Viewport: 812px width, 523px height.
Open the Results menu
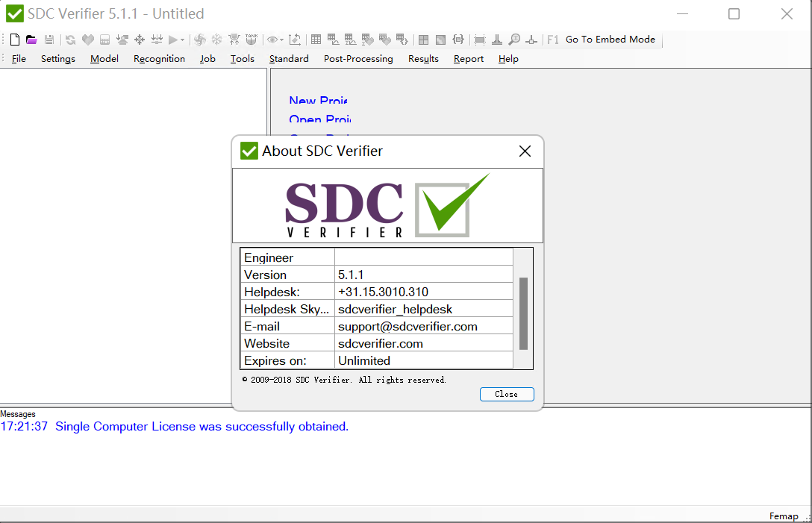[423, 59]
